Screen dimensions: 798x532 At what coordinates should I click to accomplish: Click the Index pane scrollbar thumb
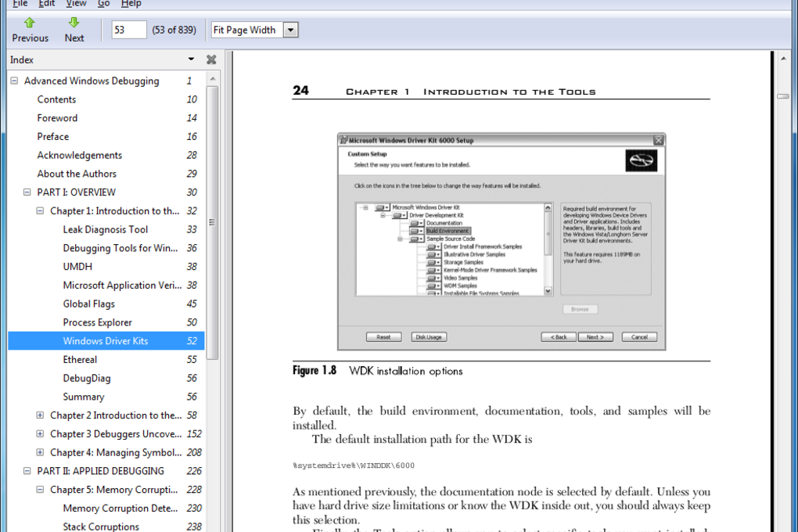(x=212, y=222)
